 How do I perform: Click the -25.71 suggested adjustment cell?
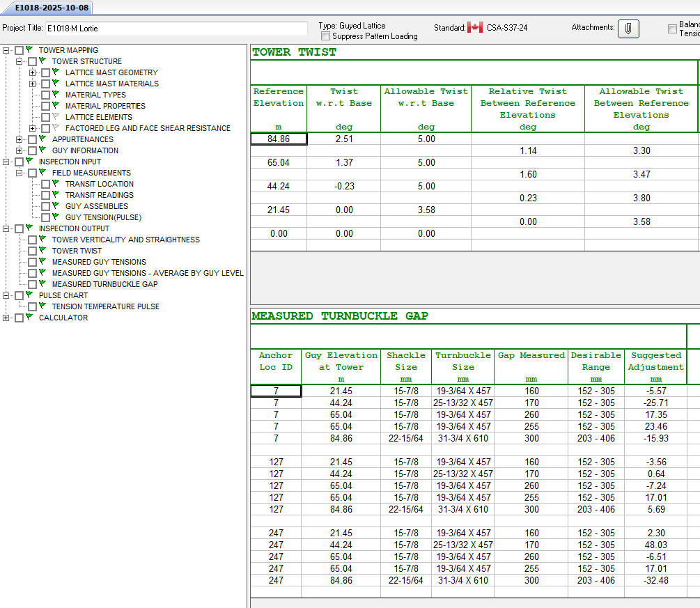tap(656, 403)
